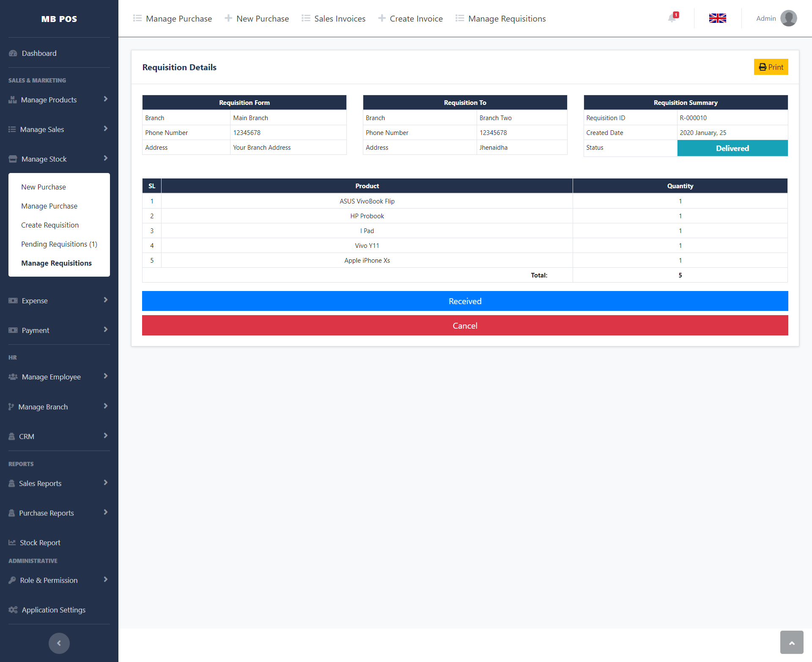Click the sidebar collapse arrow circle
This screenshot has height=662, width=812.
59,643
